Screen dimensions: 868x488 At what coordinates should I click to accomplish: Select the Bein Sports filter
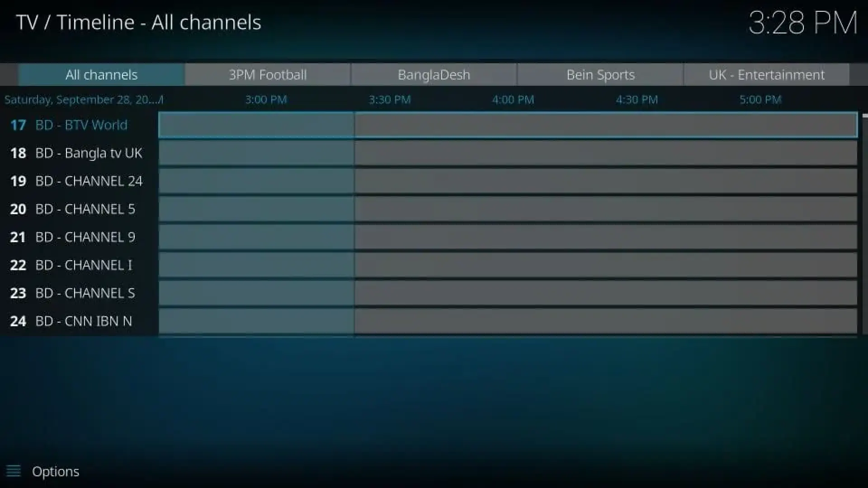(600, 75)
